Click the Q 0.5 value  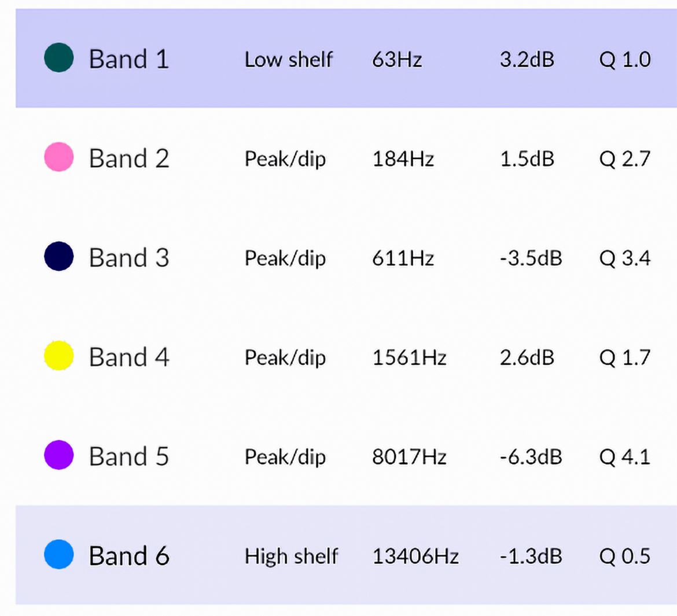pos(624,556)
